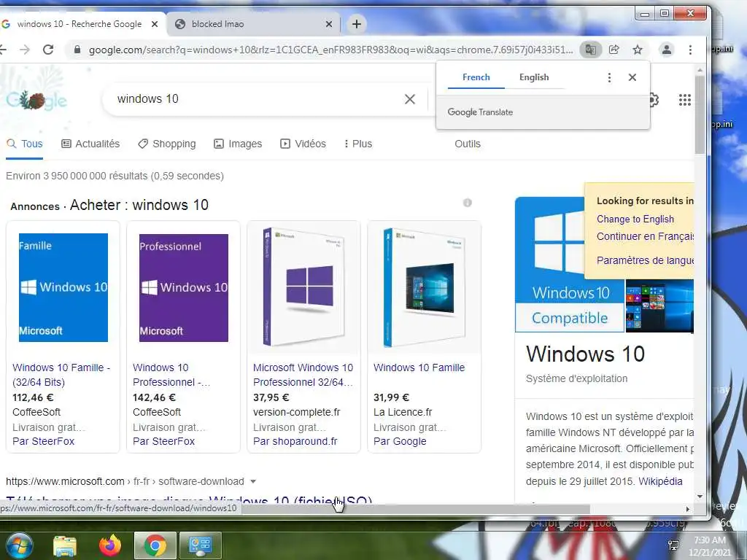Click the blue Famille Windows 10 product image
Viewport: 747px width, 560px height.
63,287
